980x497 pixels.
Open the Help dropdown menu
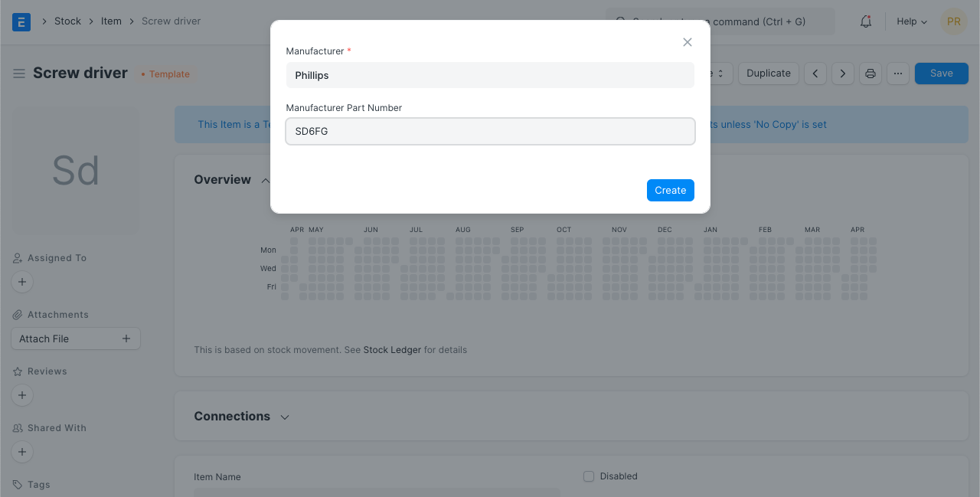pyautogui.click(x=912, y=21)
